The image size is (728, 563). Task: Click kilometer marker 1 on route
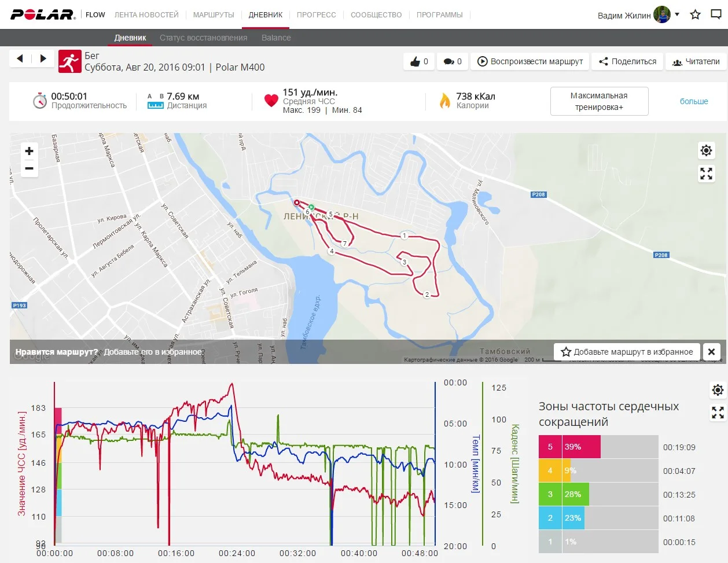pyautogui.click(x=404, y=235)
